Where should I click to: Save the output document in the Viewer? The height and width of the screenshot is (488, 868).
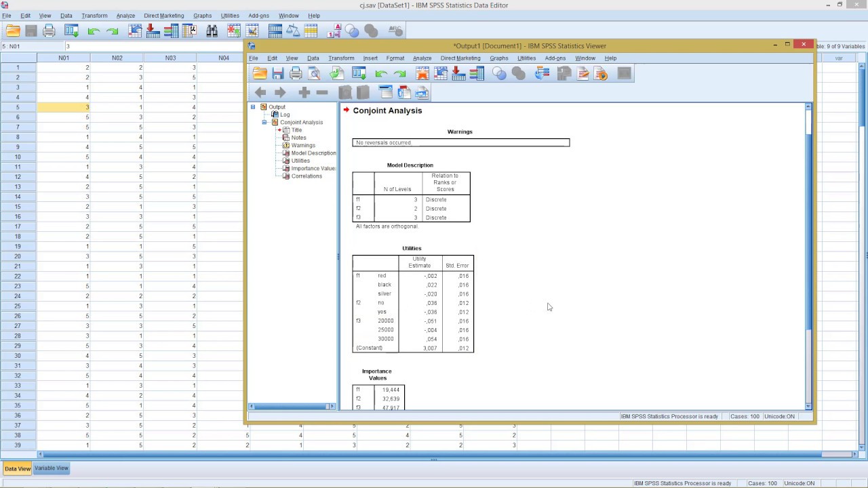click(x=278, y=73)
